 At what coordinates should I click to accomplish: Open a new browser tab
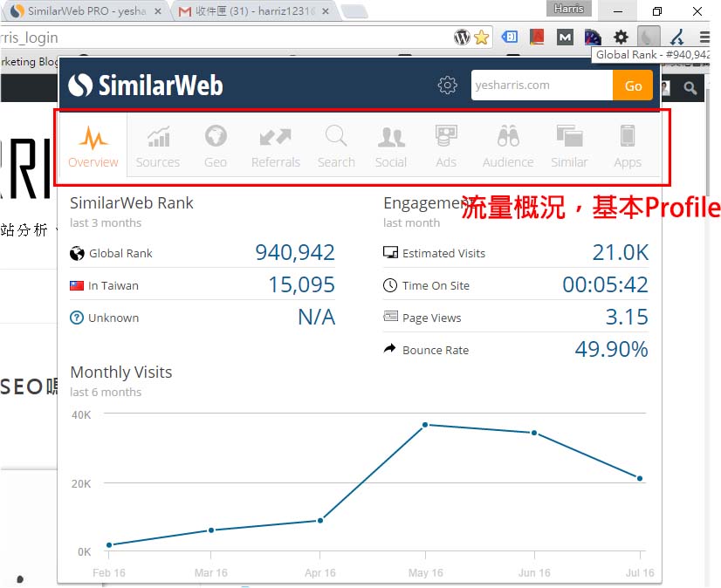coord(354,11)
